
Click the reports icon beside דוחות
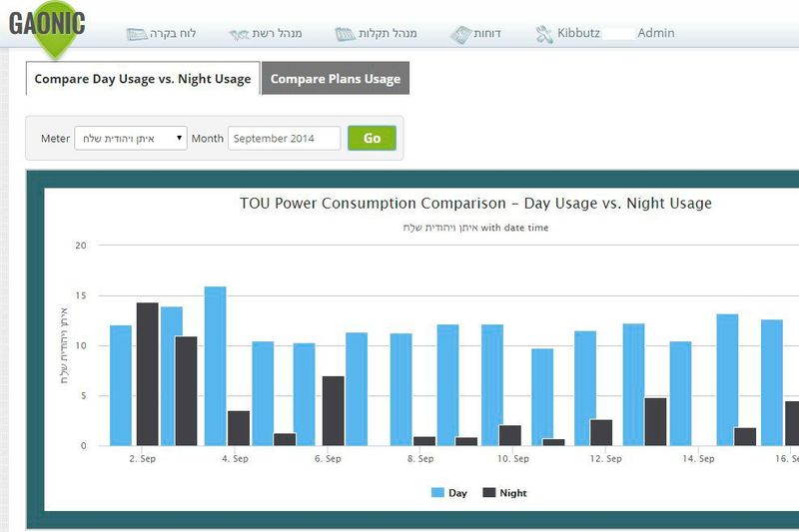[x=459, y=34]
